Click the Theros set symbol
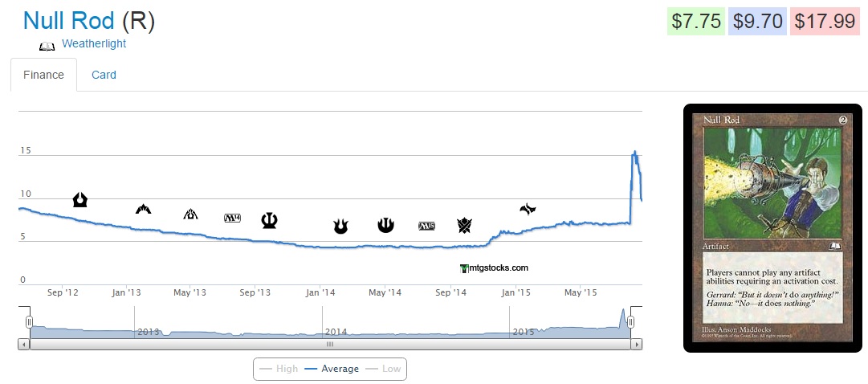The width and height of the screenshot is (868, 384). pos(269,220)
